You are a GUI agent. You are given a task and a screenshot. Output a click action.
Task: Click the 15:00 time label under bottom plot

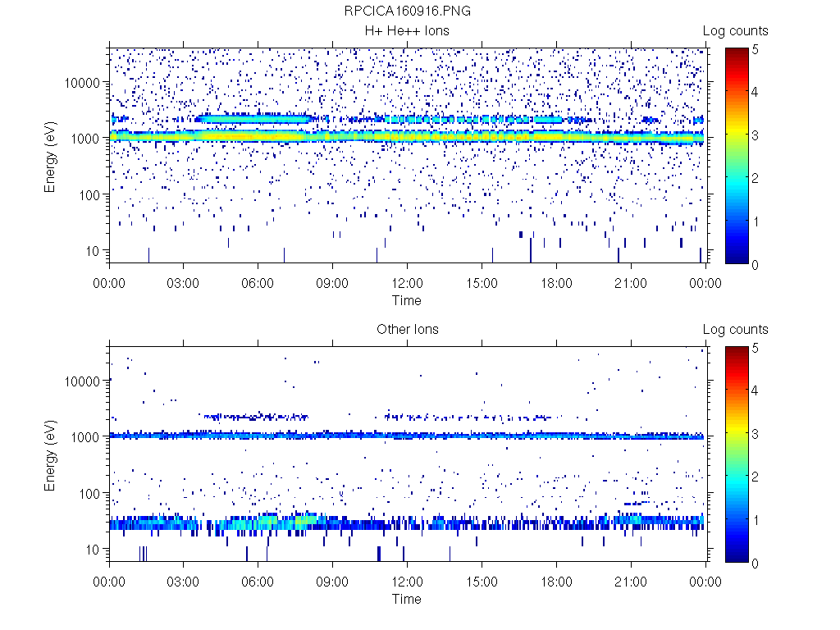point(482,582)
